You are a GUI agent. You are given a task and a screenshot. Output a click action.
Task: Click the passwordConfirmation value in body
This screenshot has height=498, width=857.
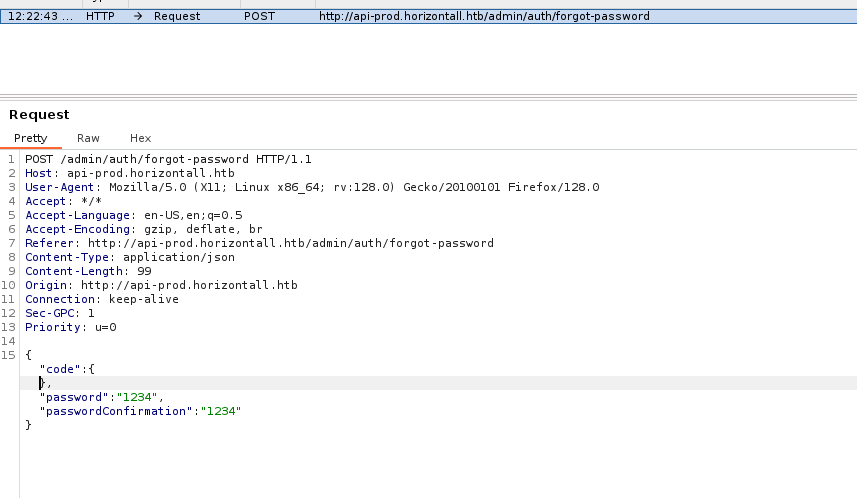(221, 411)
